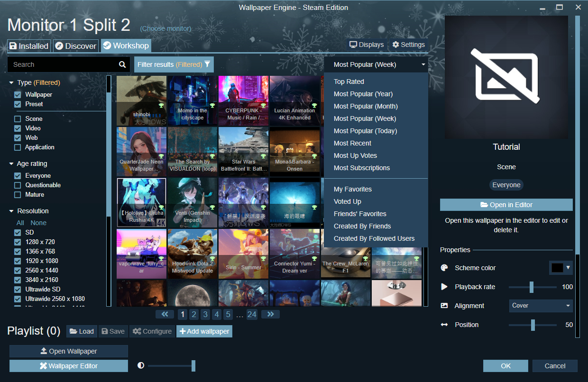Image resolution: width=588 pixels, height=382 pixels.
Task: Expand the Scheme color picker arrow
Action: coord(568,268)
